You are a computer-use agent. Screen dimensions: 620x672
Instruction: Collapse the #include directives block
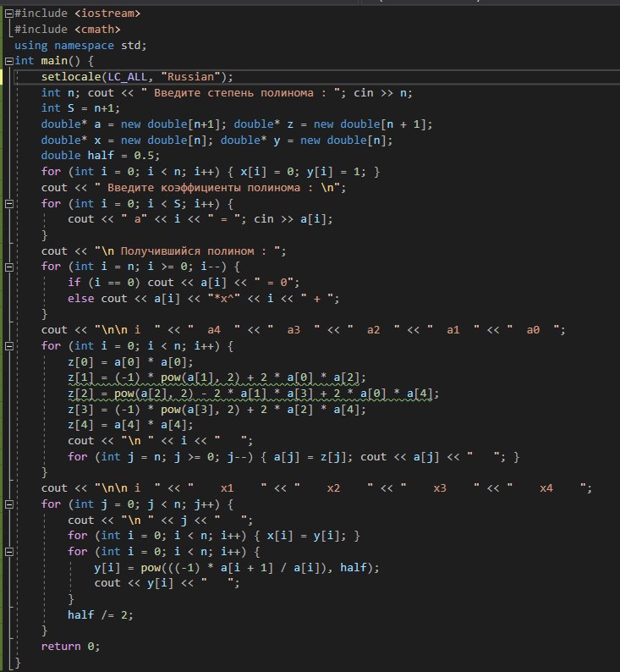tap(8, 14)
